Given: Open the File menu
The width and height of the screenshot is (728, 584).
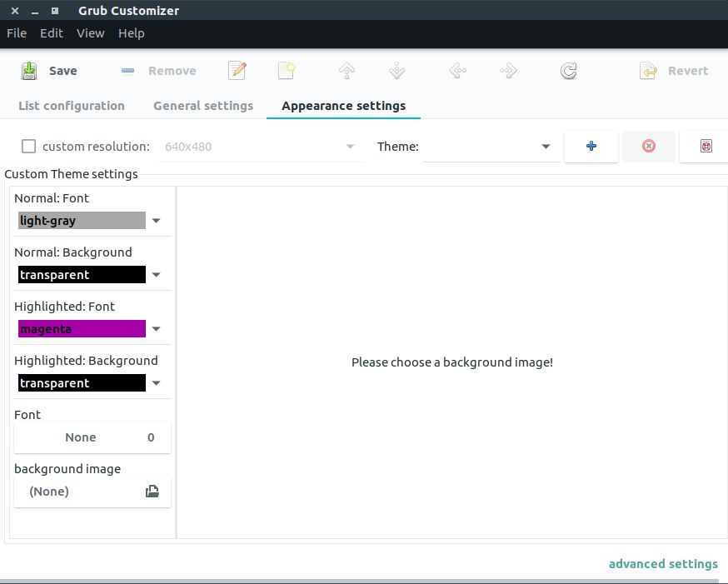Looking at the screenshot, I should (x=17, y=33).
